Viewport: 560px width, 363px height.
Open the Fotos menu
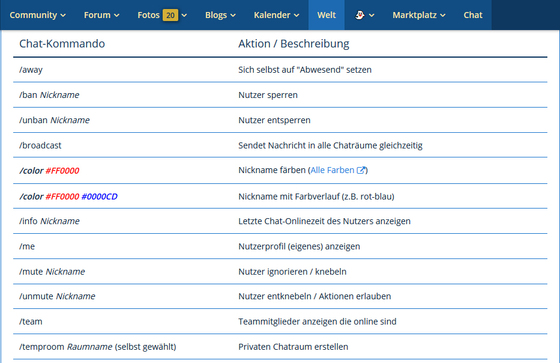(x=148, y=15)
